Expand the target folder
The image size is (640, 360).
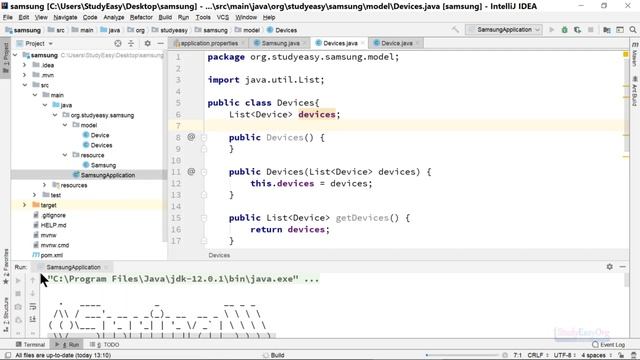click(24, 205)
